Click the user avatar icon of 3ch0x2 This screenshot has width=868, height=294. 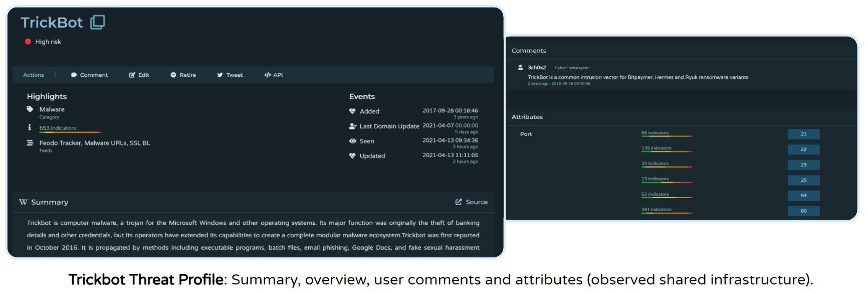click(x=521, y=67)
